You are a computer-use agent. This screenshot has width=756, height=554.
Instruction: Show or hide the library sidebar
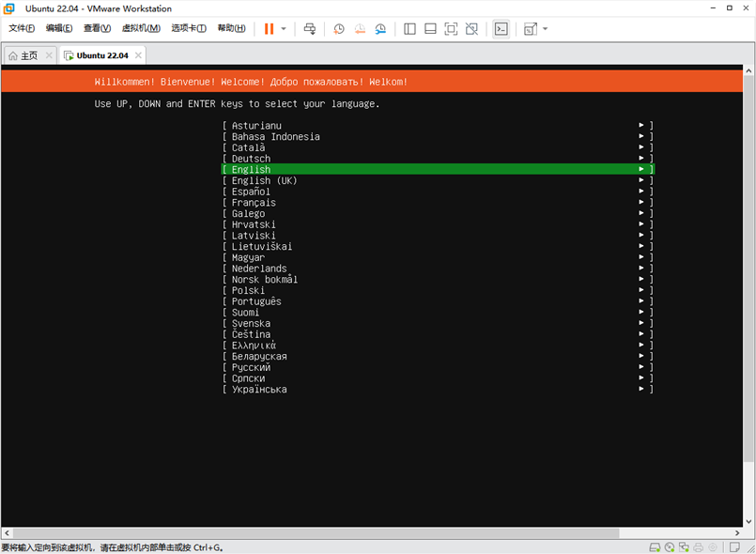coord(409,29)
